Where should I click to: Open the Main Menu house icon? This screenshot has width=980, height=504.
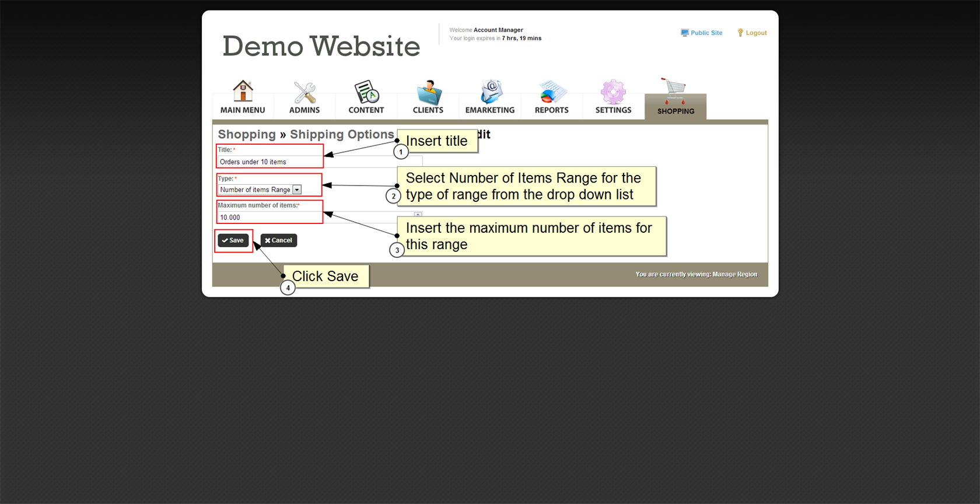coord(243,92)
